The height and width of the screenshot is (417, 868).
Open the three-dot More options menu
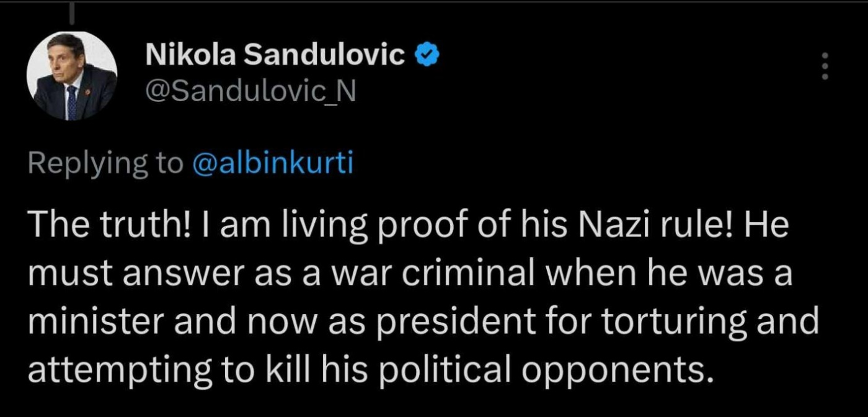tap(825, 65)
